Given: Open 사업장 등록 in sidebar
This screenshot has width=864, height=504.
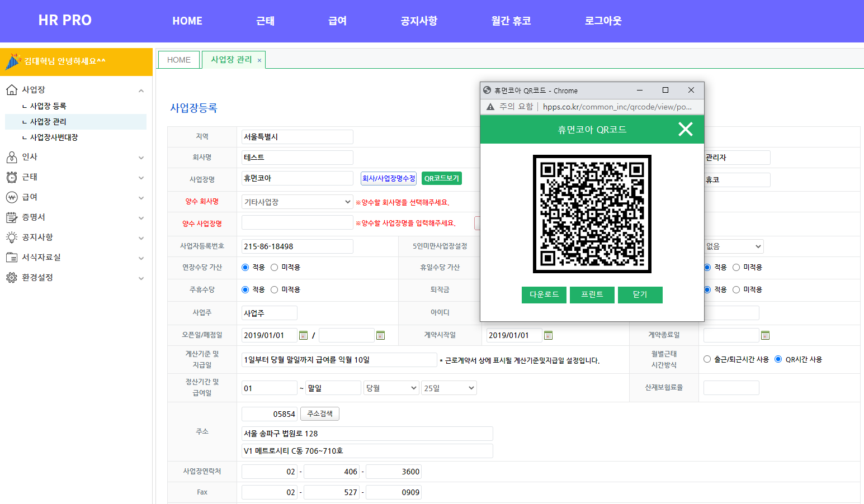Looking at the screenshot, I should pos(48,106).
